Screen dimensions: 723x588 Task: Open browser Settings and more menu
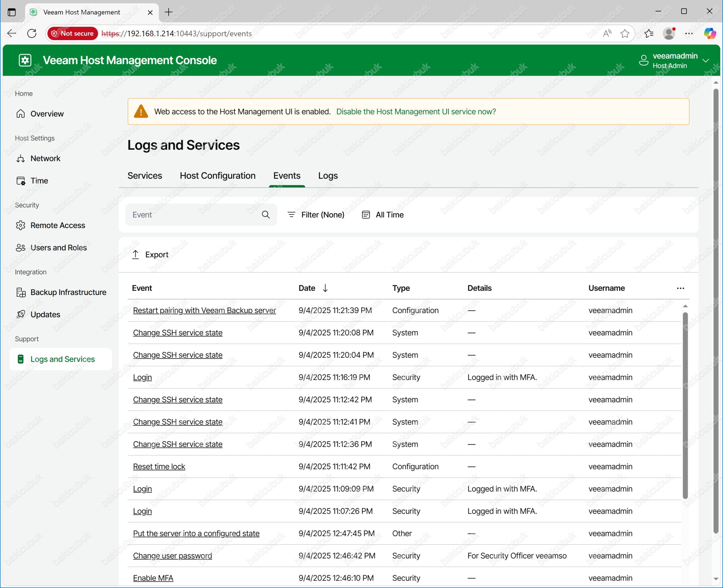coord(689,33)
